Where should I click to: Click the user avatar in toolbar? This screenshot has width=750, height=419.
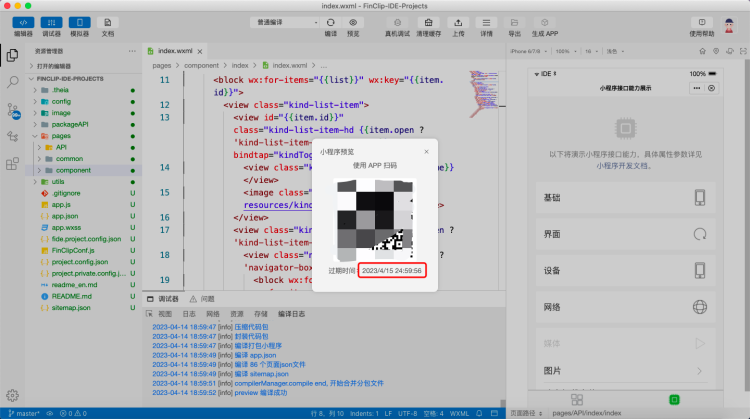click(729, 26)
